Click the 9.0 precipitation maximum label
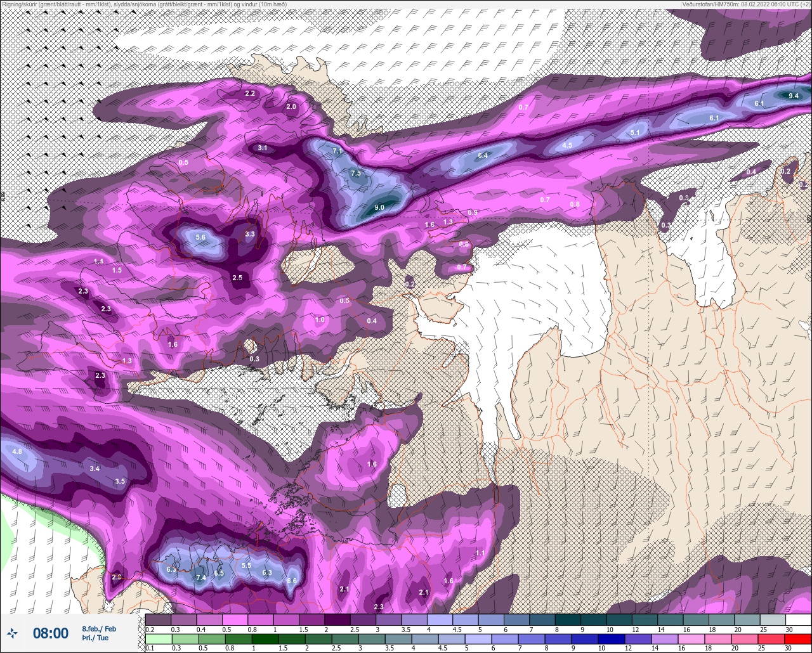The height and width of the screenshot is (653, 812). 379,207
